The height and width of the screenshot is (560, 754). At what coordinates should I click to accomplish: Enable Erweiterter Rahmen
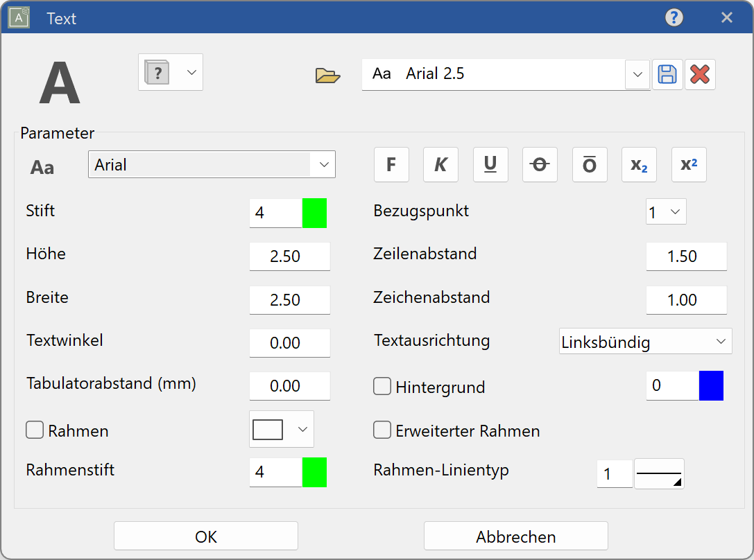tap(382, 430)
